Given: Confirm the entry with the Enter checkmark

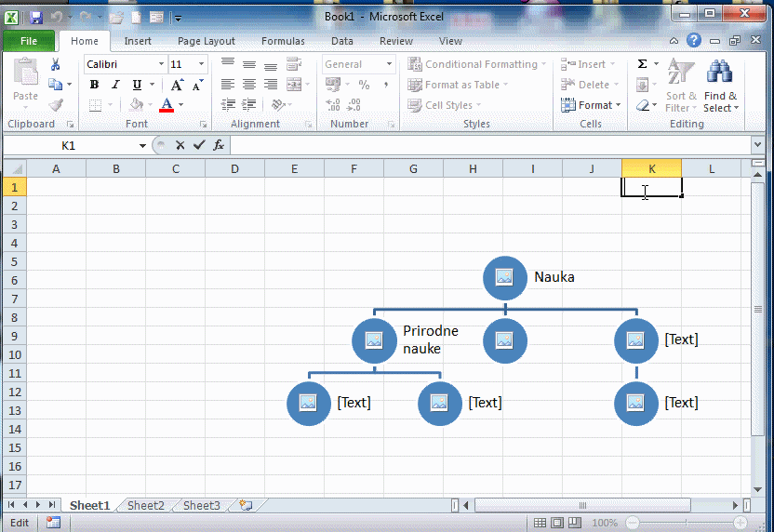Looking at the screenshot, I should pyautogui.click(x=198, y=145).
